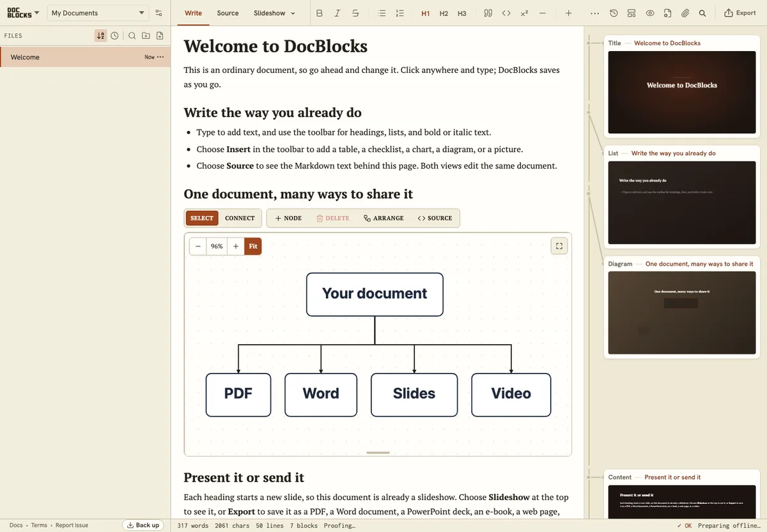Select the Video node
This screenshot has width=767, height=532.
[511, 395]
